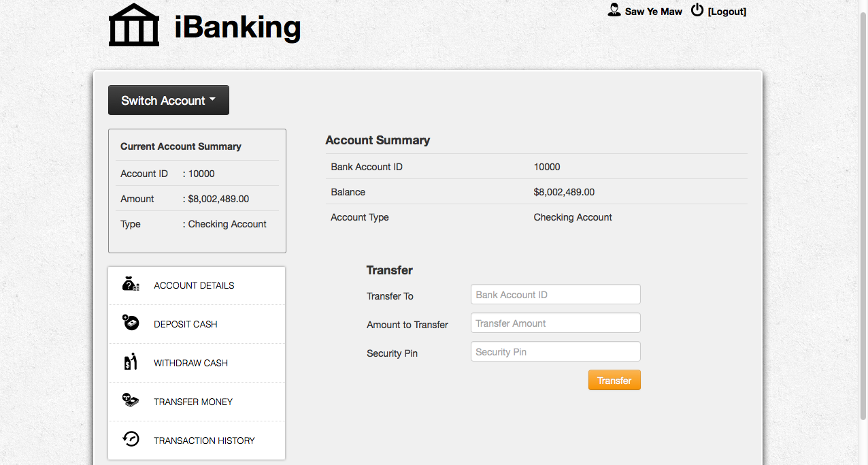Open the Switch Account dropdown
This screenshot has height=465, width=868.
pyautogui.click(x=168, y=100)
